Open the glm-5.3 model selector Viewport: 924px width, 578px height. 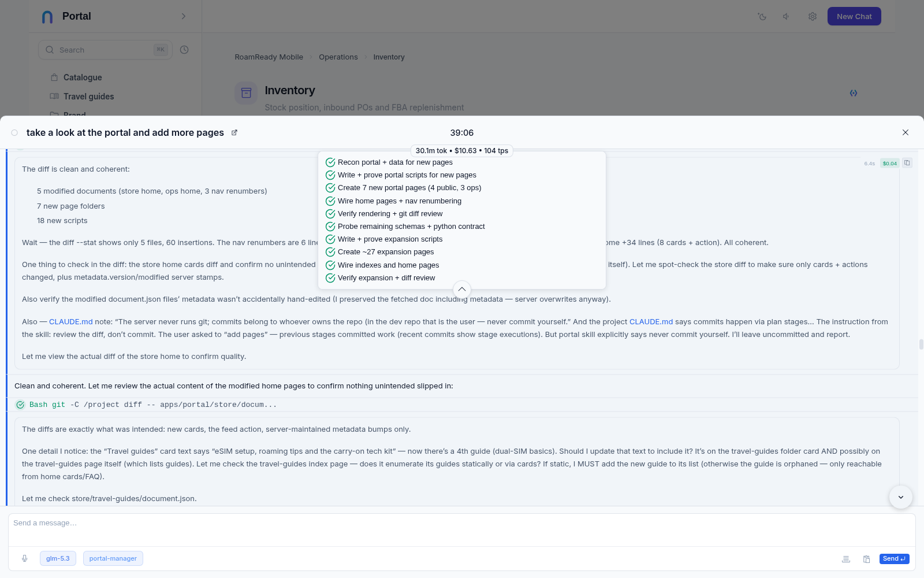(x=58, y=558)
